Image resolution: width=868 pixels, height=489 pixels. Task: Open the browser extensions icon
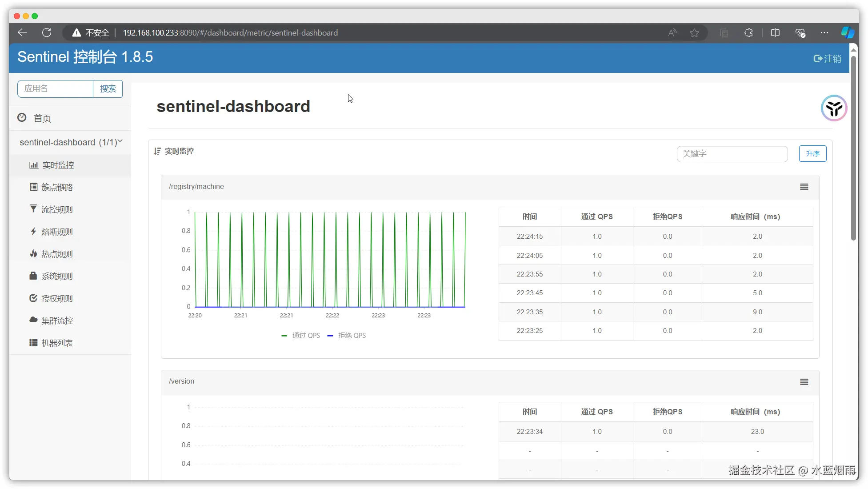748,32
